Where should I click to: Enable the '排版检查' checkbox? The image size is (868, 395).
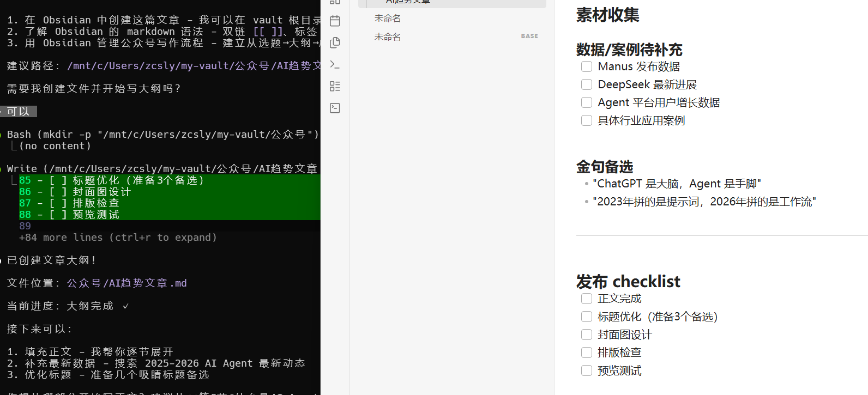[587, 353]
